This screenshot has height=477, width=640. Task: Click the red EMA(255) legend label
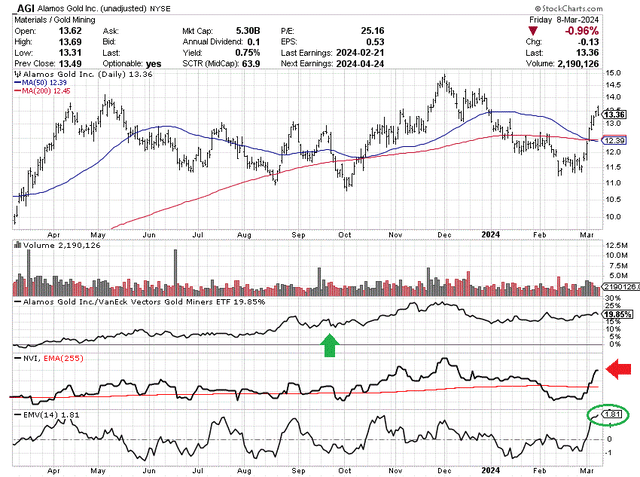[62, 358]
